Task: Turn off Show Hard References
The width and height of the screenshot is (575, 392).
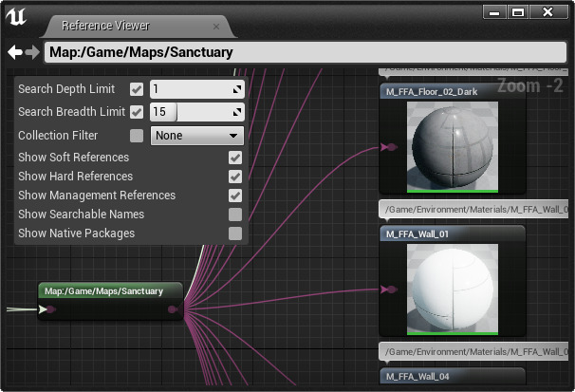Action: (235, 177)
